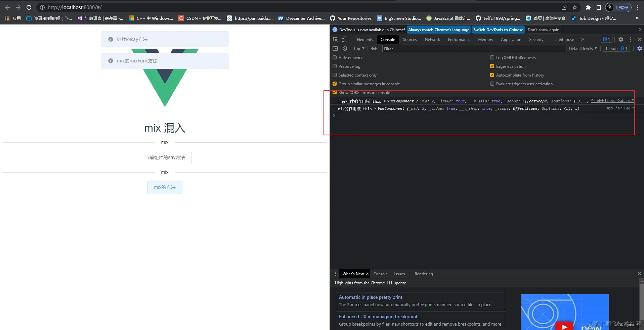This screenshot has width=644, height=330.
Task: Open the top context dropdown
Action: tap(359, 49)
